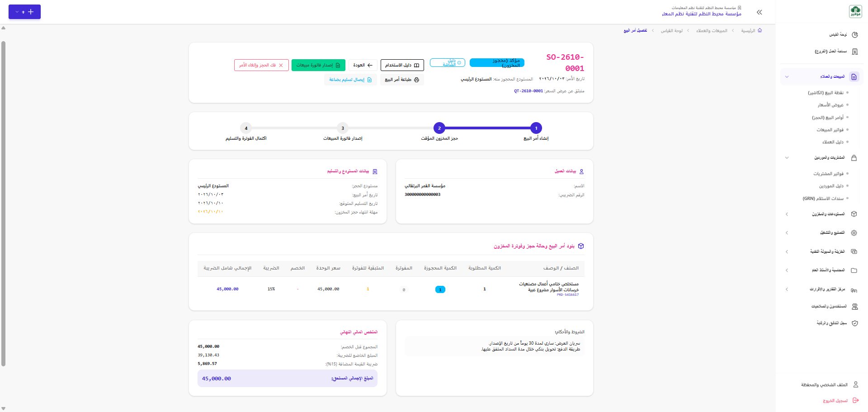Collapse the Purchases and Suppliers submenu chevron
This screenshot has height=412, width=868.
[x=787, y=158]
